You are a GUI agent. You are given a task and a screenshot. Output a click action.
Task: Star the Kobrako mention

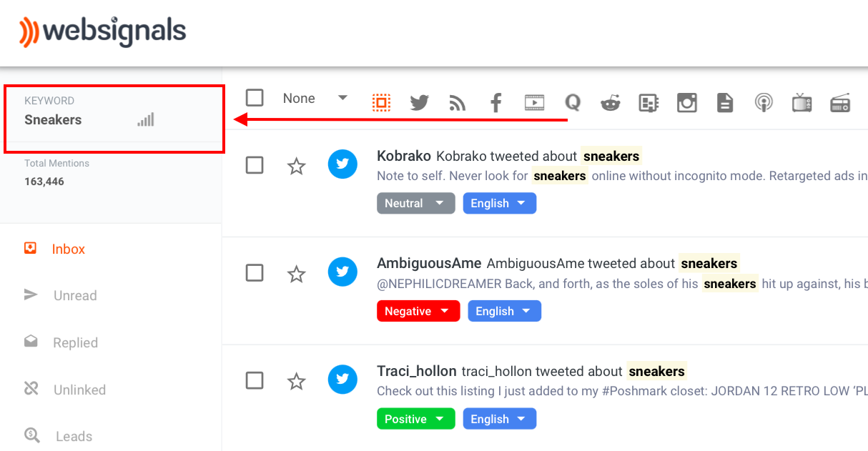(x=296, y=167)
